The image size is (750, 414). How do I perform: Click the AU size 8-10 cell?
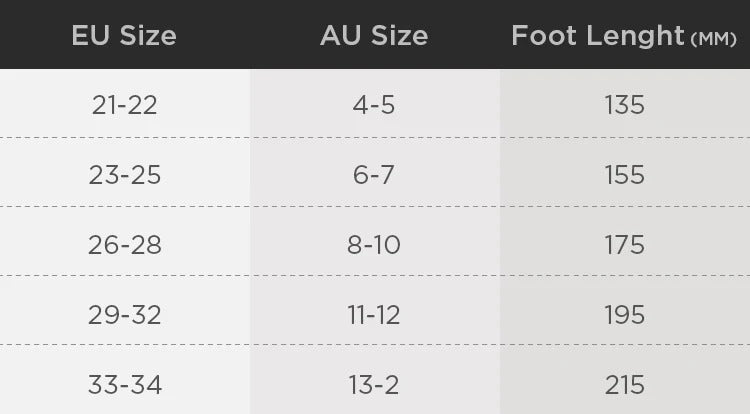tap(374, 245)
